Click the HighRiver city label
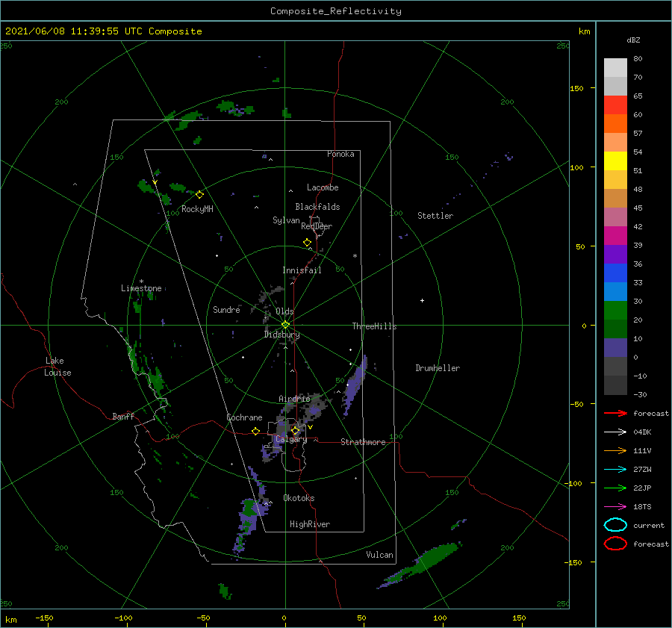Screen dimensions: 672x628 pyautogui.click(x=309, y=524)
